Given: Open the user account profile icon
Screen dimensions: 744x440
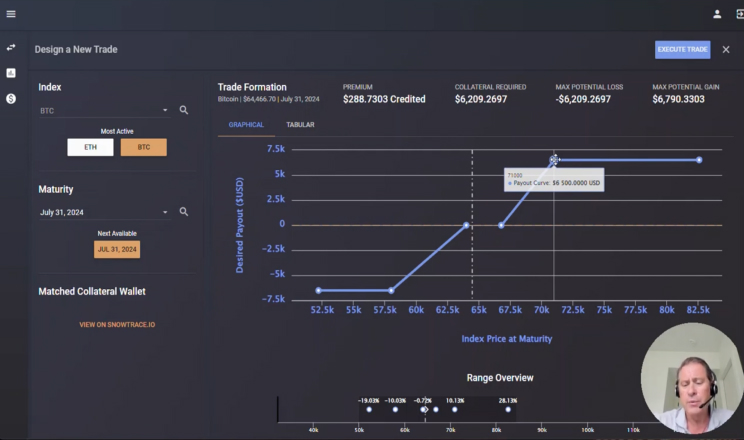Looking at the screenshot, I should click(717, 14).
